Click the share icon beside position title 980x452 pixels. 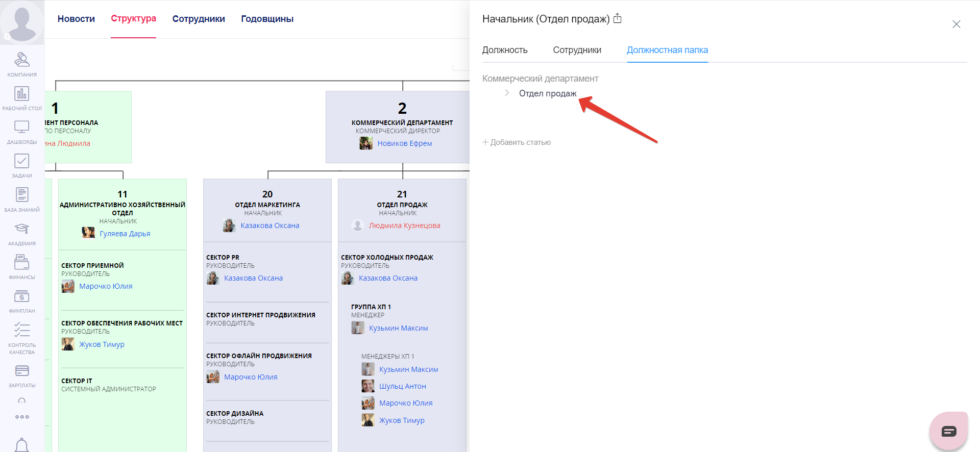coord(618,19)
